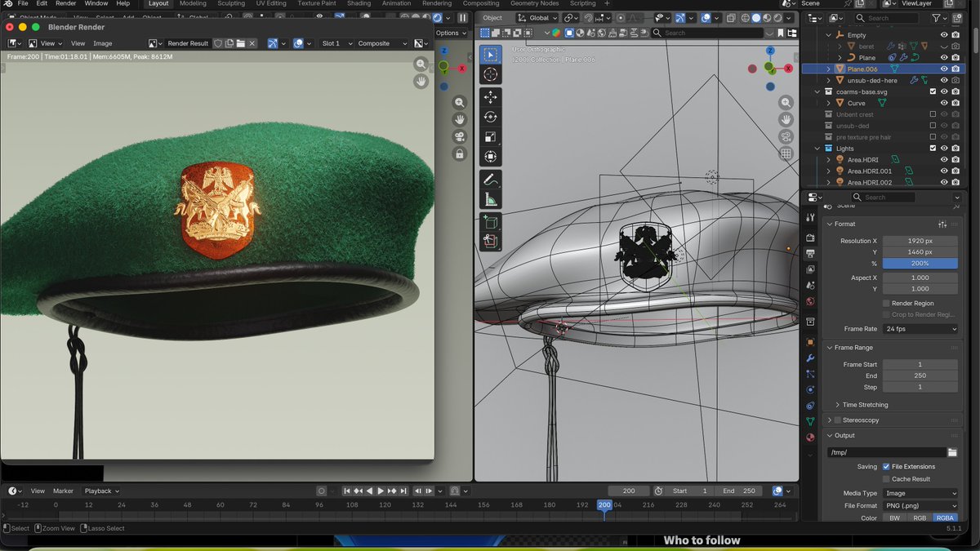980x551 pixels.
Task: Activate the Move tool
Action: point(490,97)
